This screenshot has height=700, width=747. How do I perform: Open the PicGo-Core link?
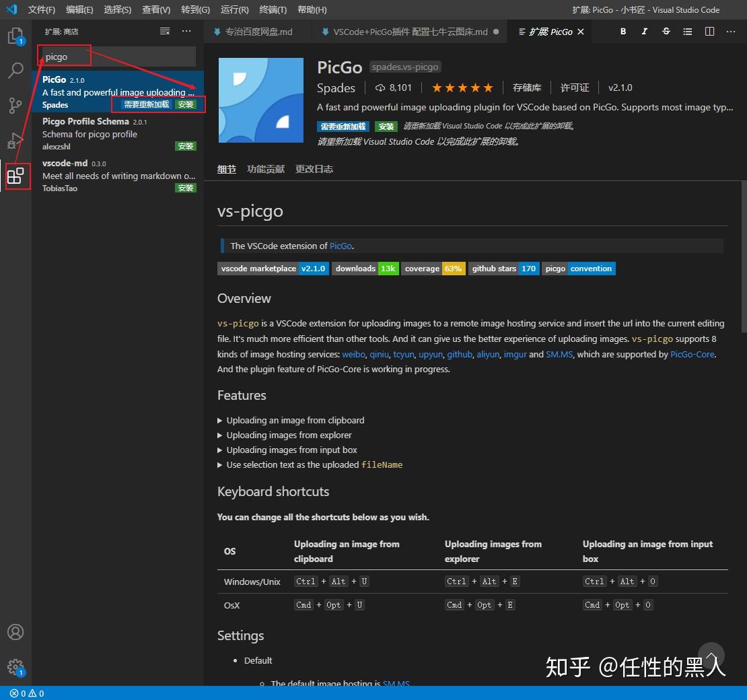pos(692,355)
